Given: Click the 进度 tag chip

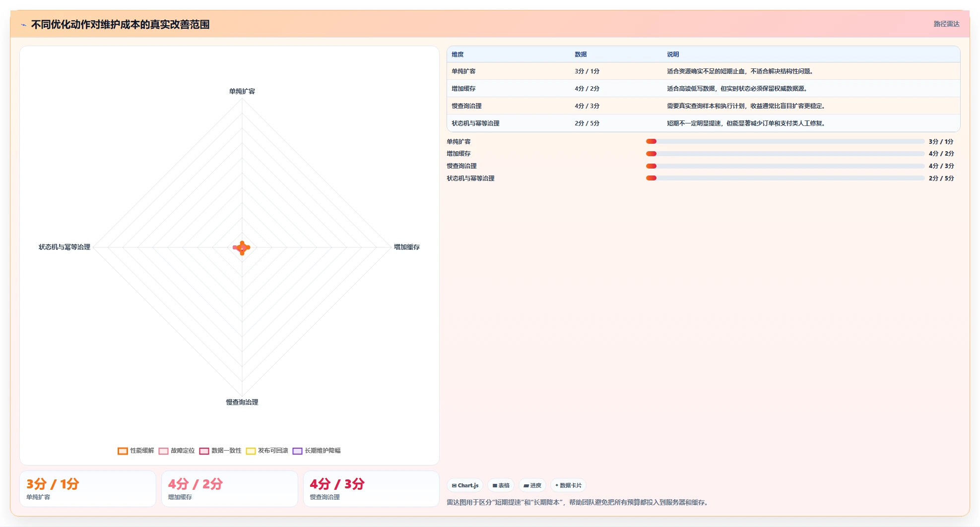Looking at the screenshot, I should [532, 485].
